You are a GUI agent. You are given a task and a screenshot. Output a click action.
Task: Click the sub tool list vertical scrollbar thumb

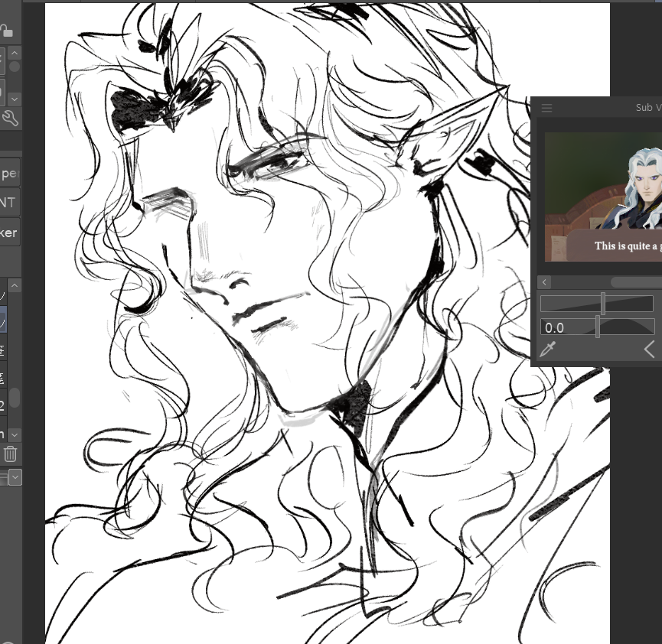click(x=15, y=398)
